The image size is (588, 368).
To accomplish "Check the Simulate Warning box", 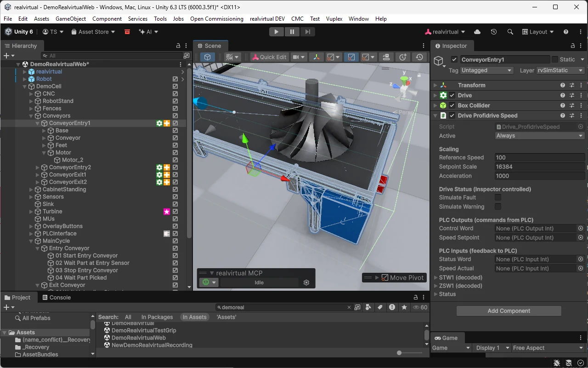I will (x=498, y=207).
